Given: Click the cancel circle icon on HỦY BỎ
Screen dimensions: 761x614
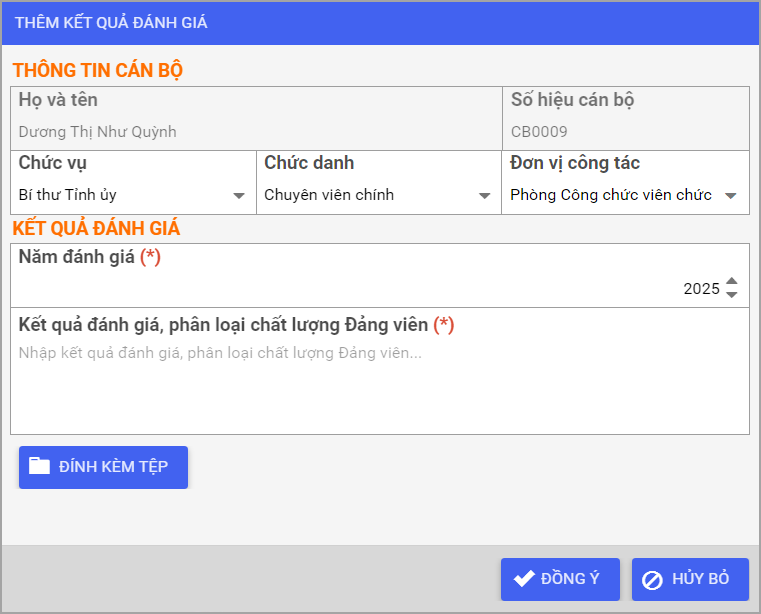Looking at the screenshot, I should [652, 580].
